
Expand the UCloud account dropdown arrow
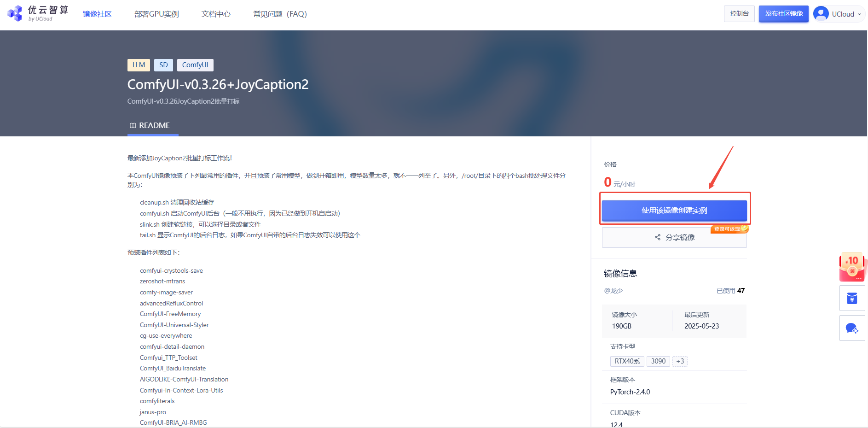point(859,14)
